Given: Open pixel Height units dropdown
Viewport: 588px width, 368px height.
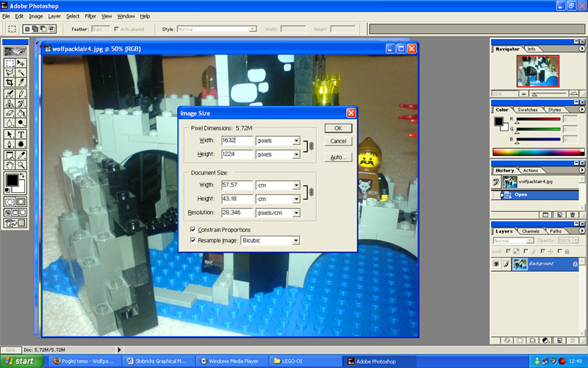Looking at the screenshot, I should (296, 155).
